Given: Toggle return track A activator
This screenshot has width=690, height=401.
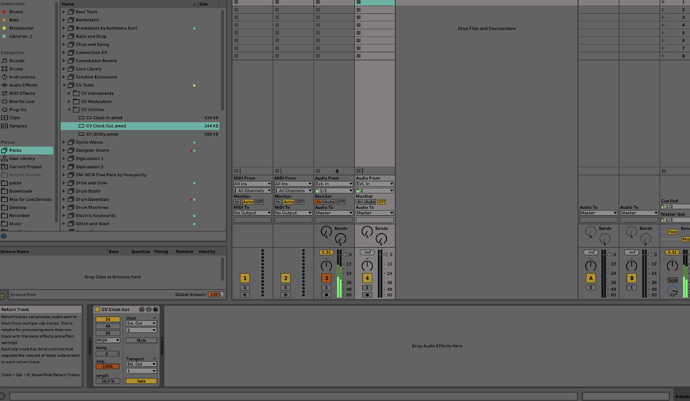Looking at the screenshot, I should tap(591, 278).
